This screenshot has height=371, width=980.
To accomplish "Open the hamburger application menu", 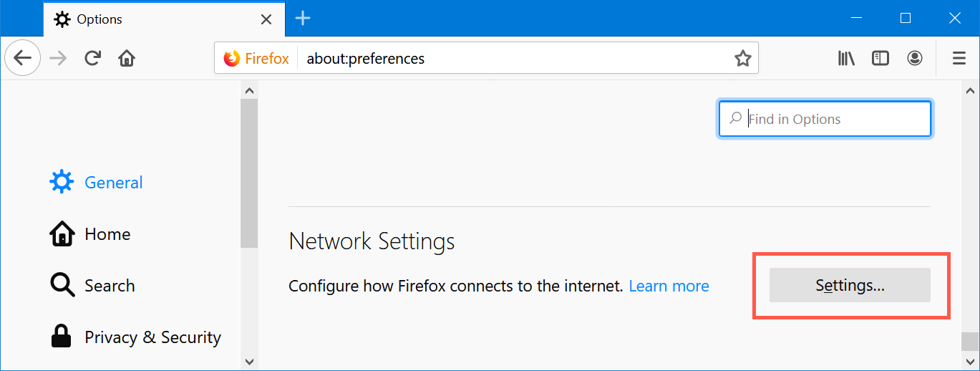I will (959, 58).
